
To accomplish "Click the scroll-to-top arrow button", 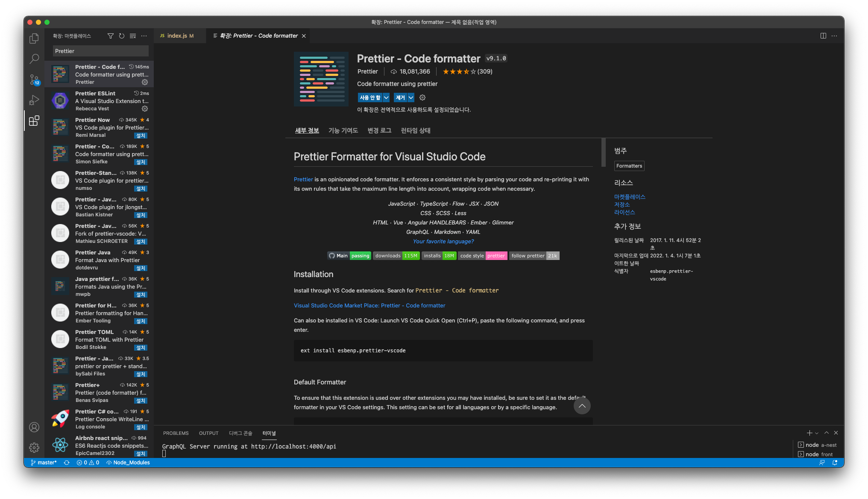I will [x=582, y=406].
